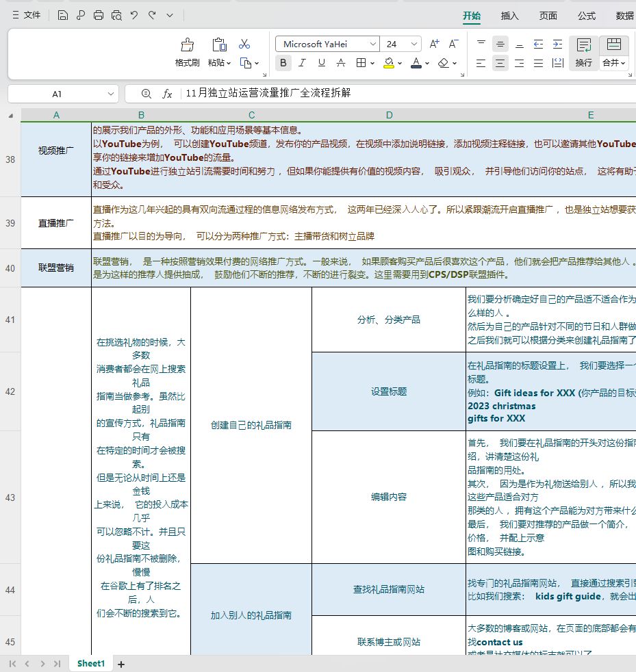Expand the Borders dropdown arrow
This screenshot has width=636, height=672.
click(x=372, y=63)
